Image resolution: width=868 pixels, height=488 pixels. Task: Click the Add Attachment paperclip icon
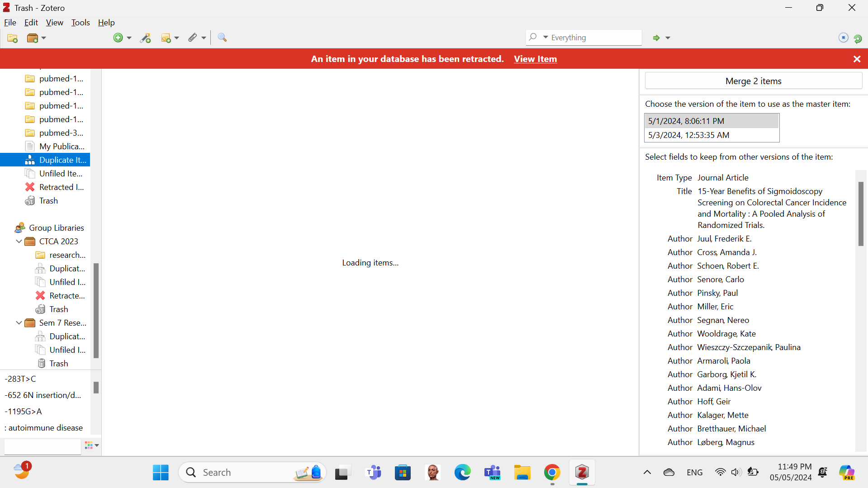tap(193, 38)
